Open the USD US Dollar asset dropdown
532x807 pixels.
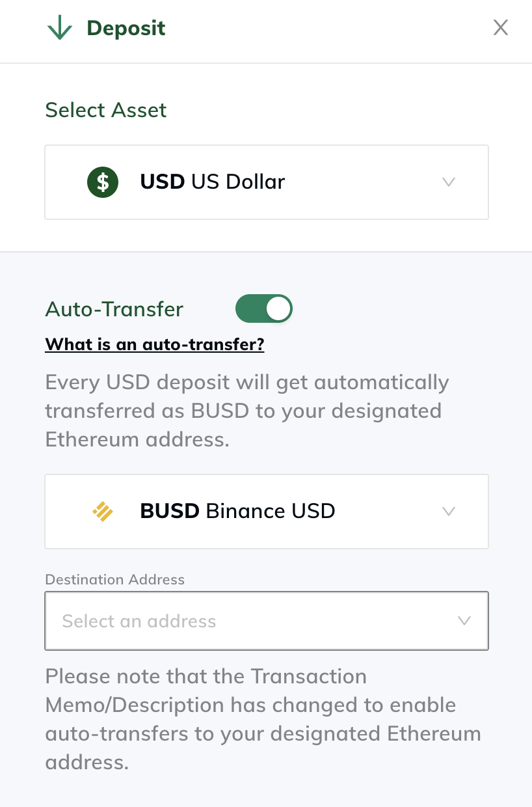pyautogui.click(x=267, y=182)
